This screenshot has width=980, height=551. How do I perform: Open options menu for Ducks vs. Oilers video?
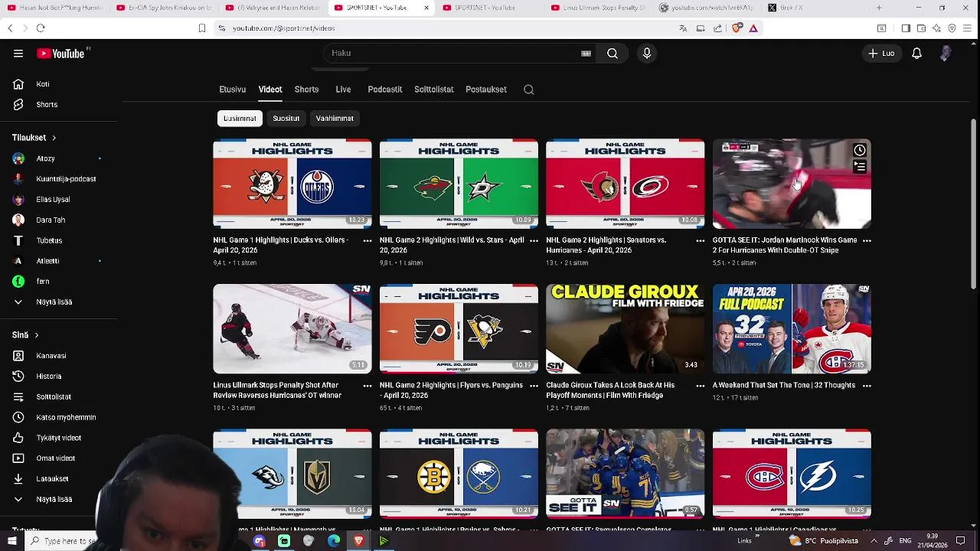[x=367, y=240]
